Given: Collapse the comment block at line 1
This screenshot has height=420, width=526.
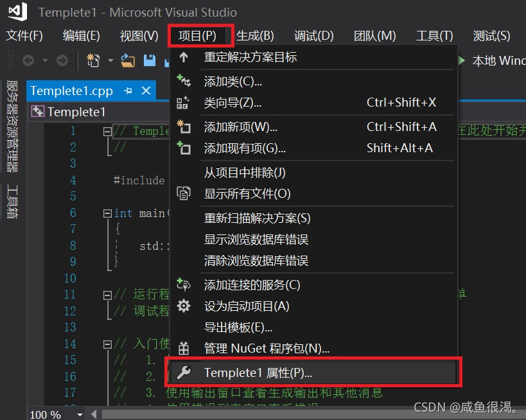Looking at the screenshot, I should click(107, 131).
